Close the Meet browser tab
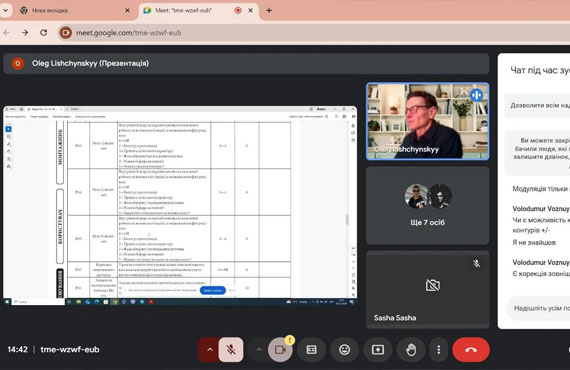 pos(250,11)
